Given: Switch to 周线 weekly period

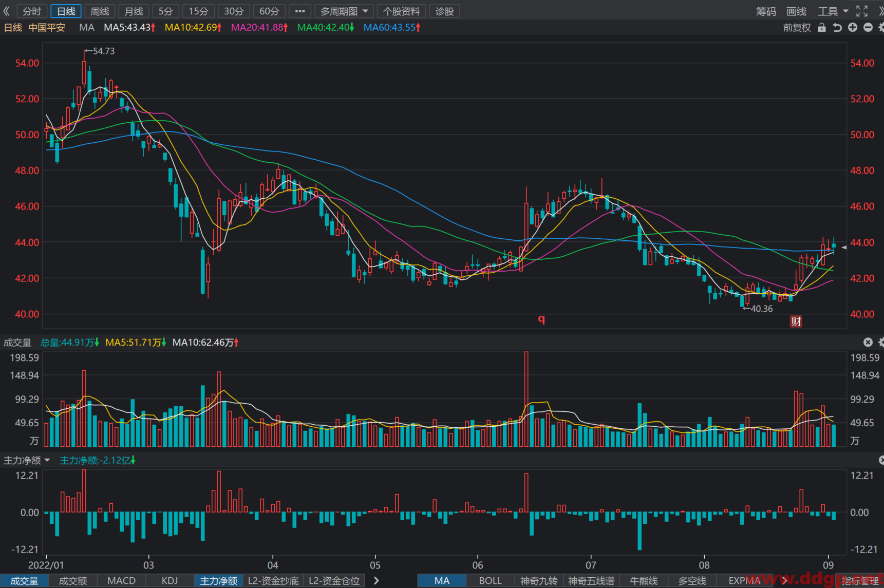Looking at the screenshot, I should click(100, 11).
